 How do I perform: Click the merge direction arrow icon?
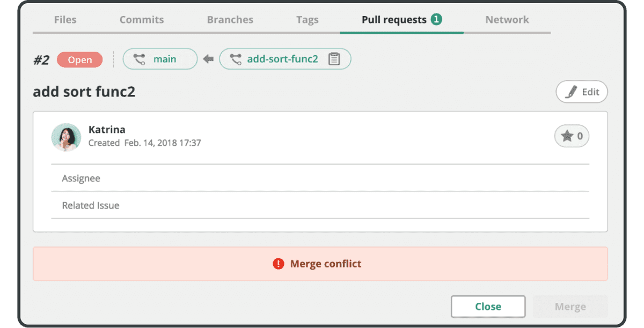(x=208, y=59)
